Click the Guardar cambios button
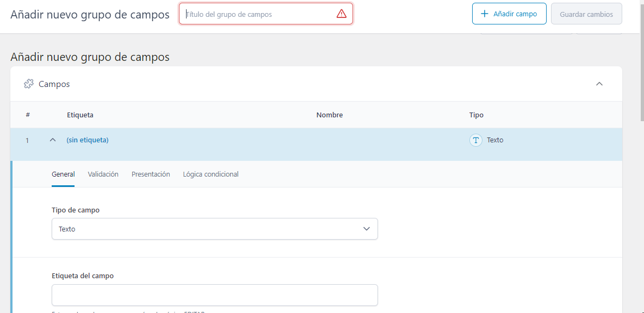The width and height of the screenshot is (644, 313). [586, 14]
